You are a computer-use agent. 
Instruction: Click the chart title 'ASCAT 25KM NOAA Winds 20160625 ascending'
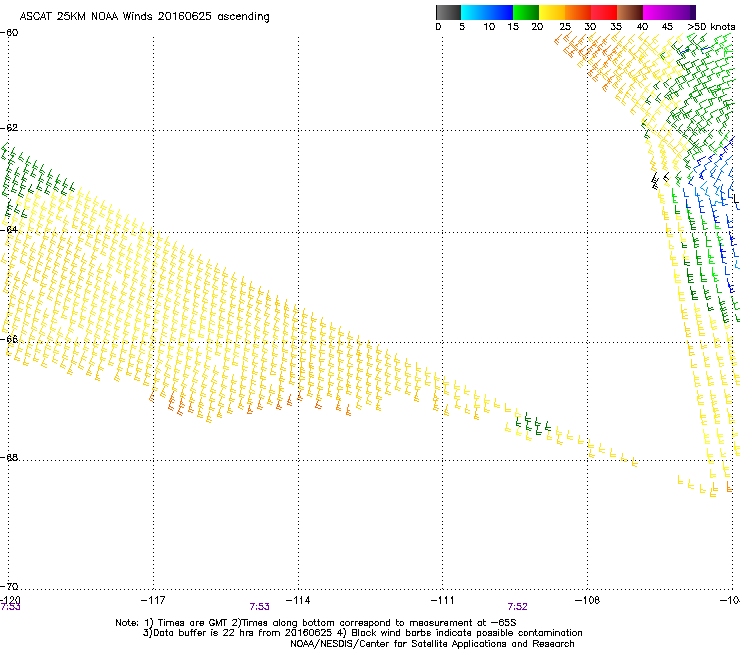pyautogui.click(x=144, y=17)
